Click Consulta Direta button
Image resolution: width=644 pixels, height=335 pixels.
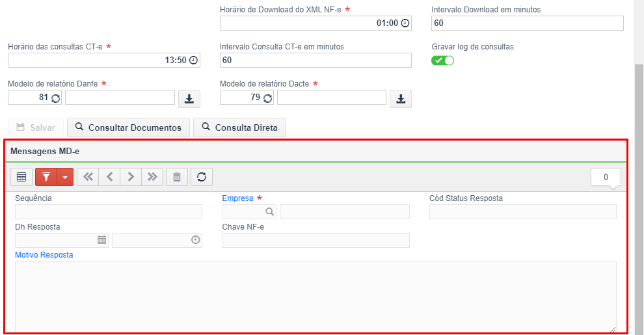(x=239, y=127)
